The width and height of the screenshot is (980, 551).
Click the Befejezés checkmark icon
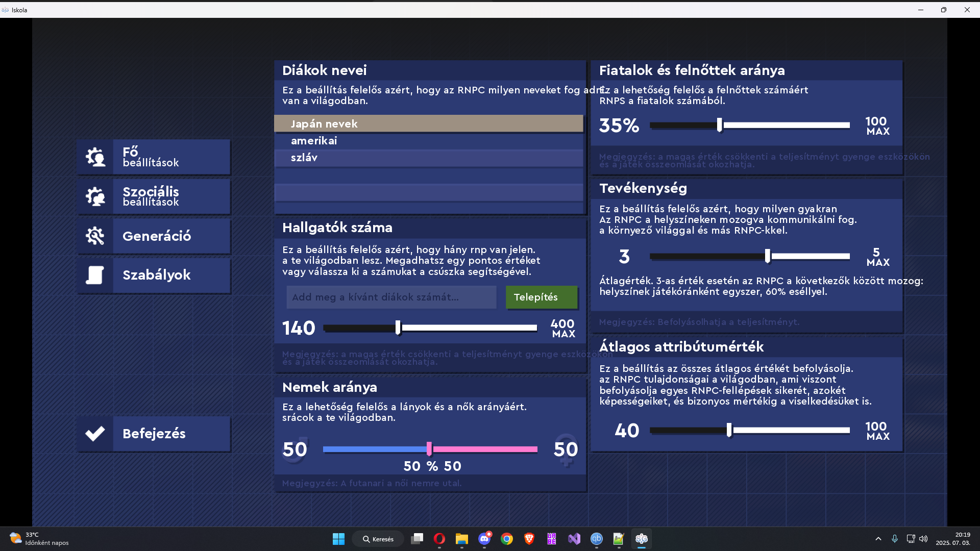95,434
